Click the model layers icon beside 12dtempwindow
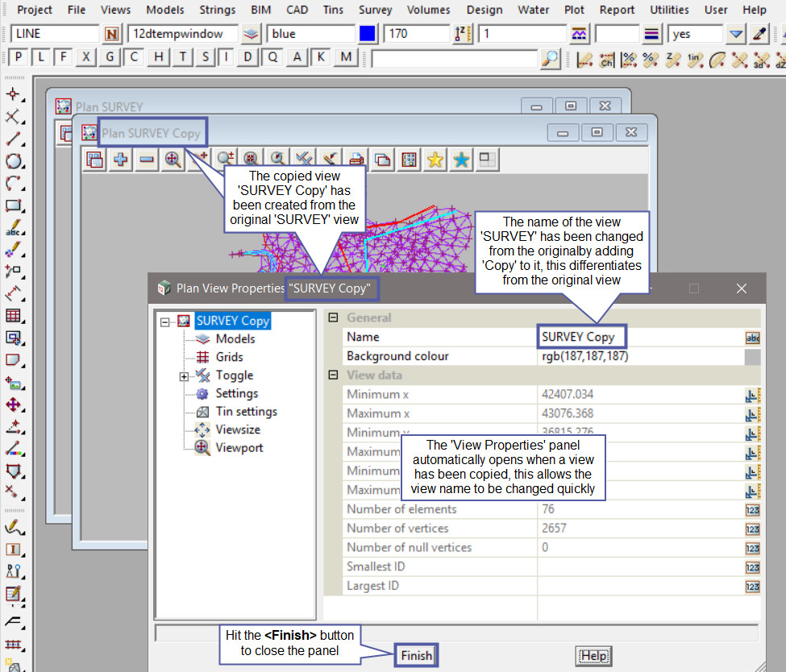The width and height of the screenshot is (786, 672). point(252,34)
